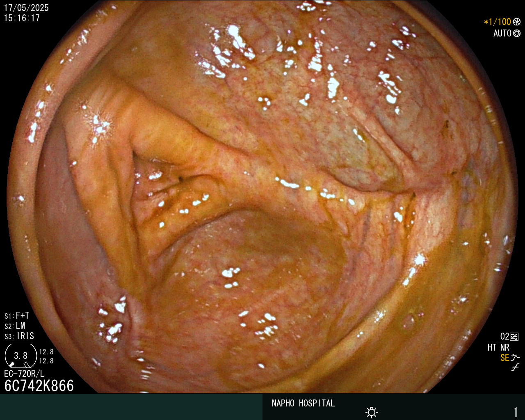The height and width of the screenshot is (420, 525).
Task: Click the S2:LM switch assignment
Action: [15, 326]
